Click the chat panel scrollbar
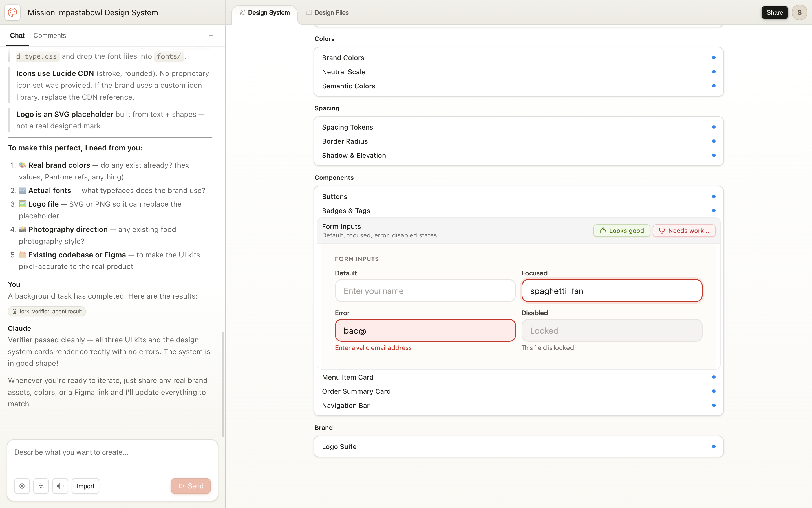 pos(222,384)
